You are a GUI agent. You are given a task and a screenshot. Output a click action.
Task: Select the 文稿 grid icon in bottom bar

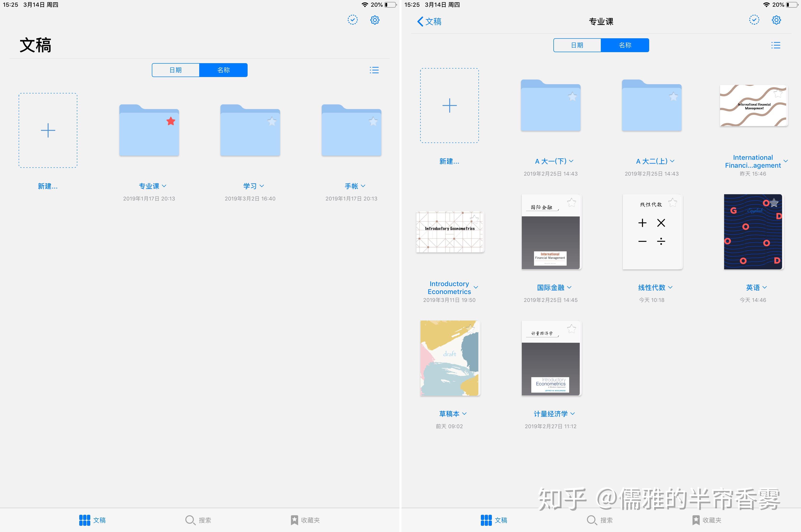494,520
